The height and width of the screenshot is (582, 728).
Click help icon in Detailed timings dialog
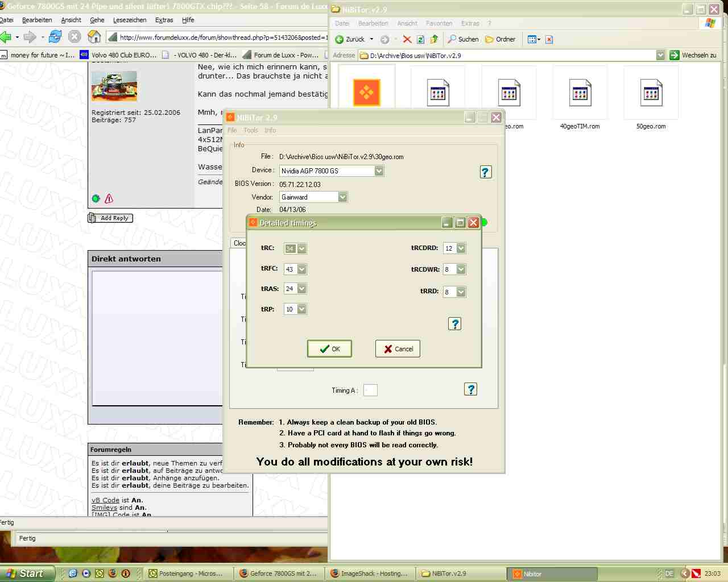coord(454,324)
